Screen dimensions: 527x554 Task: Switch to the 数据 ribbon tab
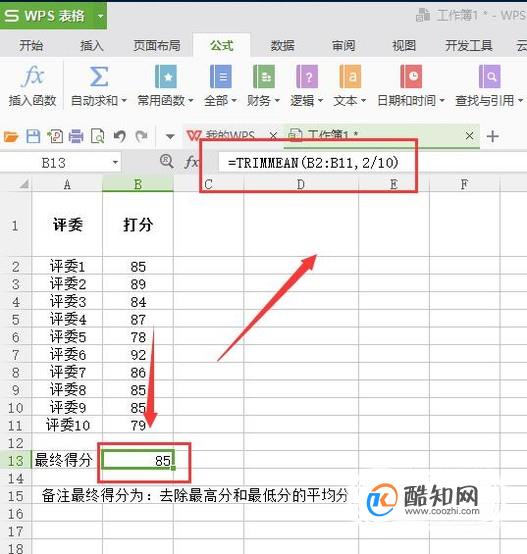pos(282,46)
